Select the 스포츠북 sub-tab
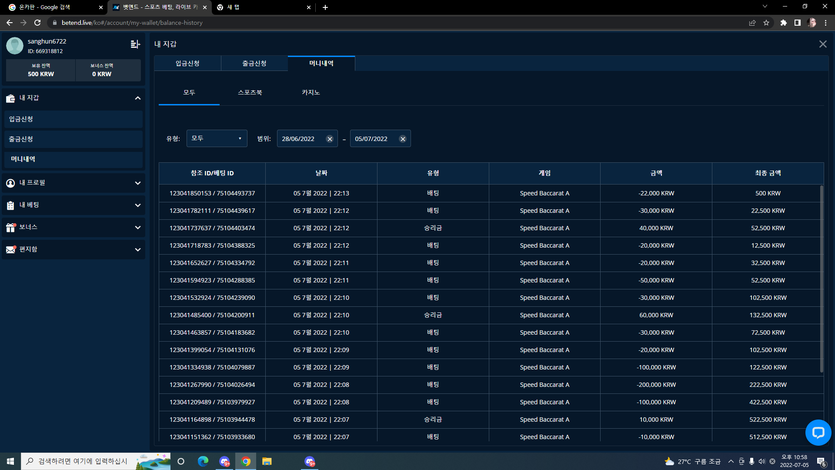This screenshot has width=835, height=470. point(250,93)
